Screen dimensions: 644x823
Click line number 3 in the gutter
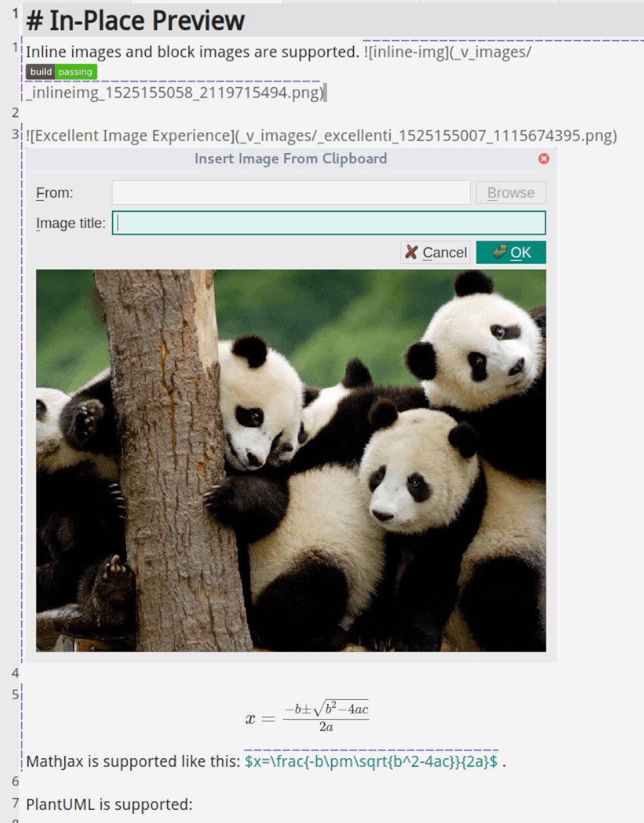(14, 134)
